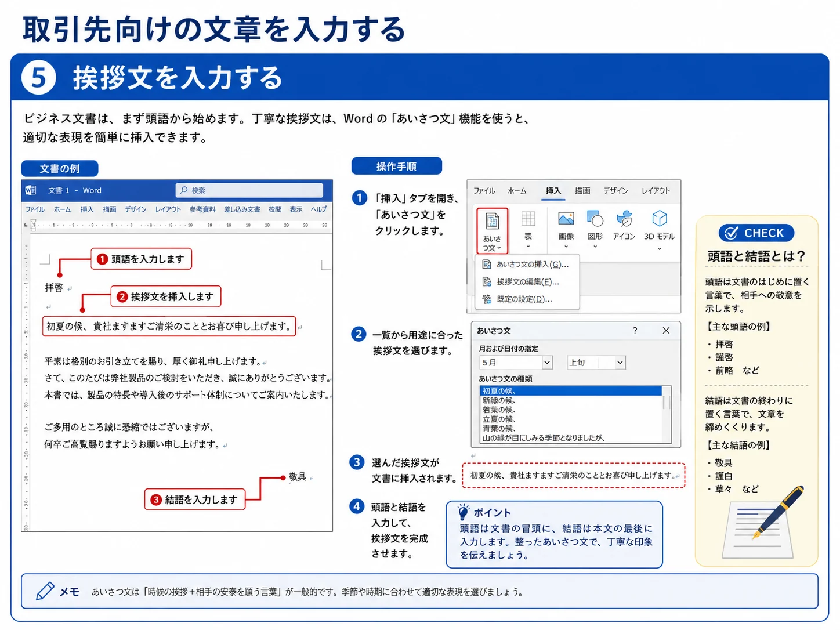Choose あいさつ文の挿入(G)... from dropdown menu
This screenshot has height=630, width=840.
coord(526,265)
